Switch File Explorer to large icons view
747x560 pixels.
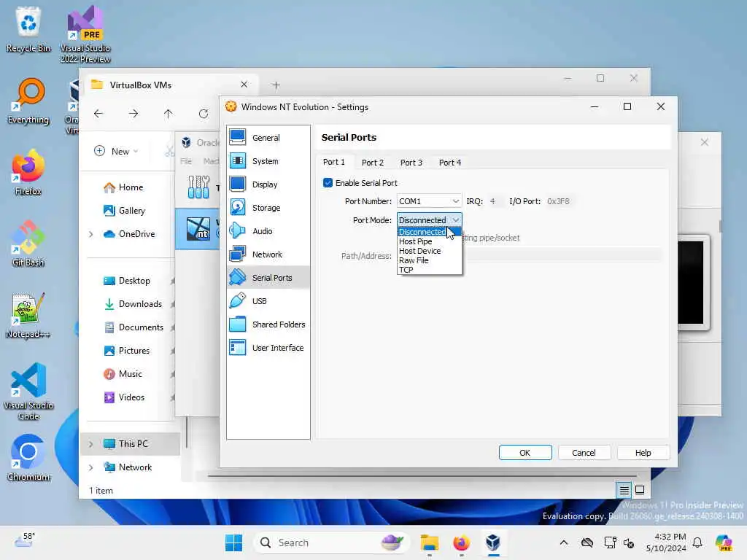[x=640, y=490]
